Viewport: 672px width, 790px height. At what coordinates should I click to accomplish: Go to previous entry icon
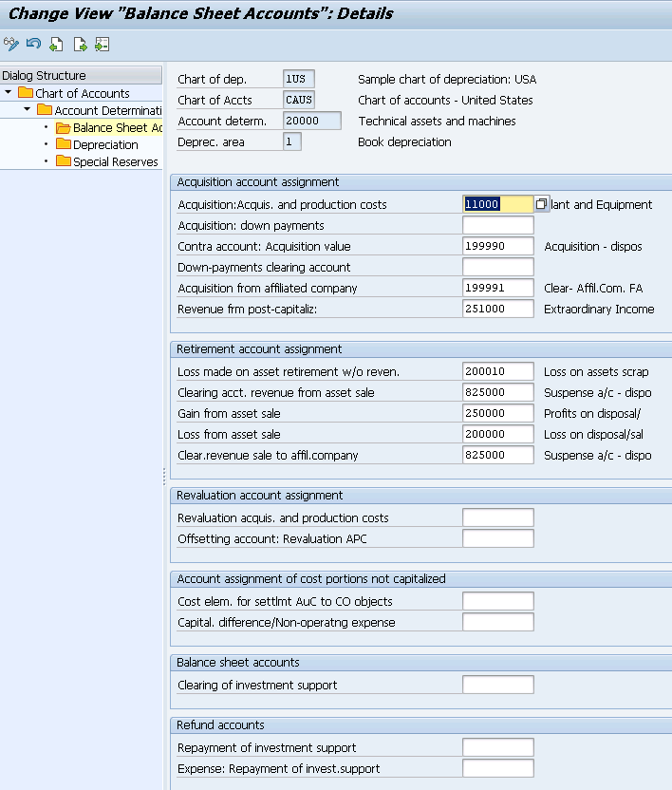[x=56, y=45]
